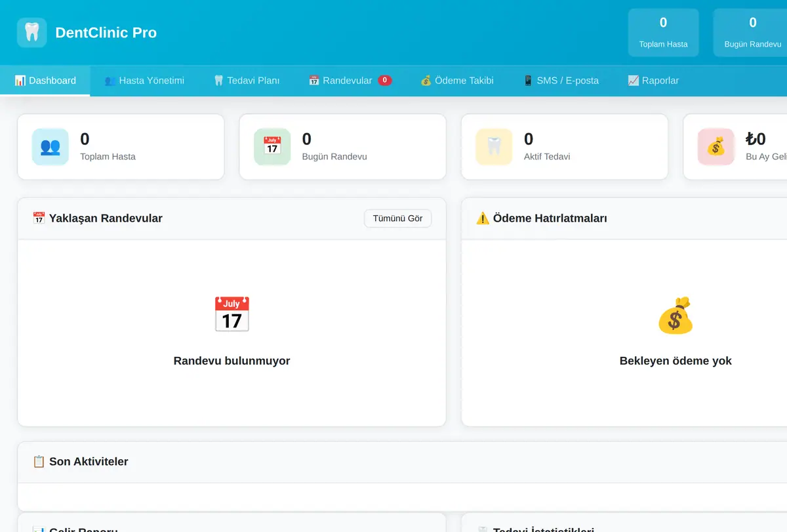This screenshot has height=532, width=787.
Task: Click the large calendar icon above Randevu bulunmuyor
Action: tap(232, 314)
